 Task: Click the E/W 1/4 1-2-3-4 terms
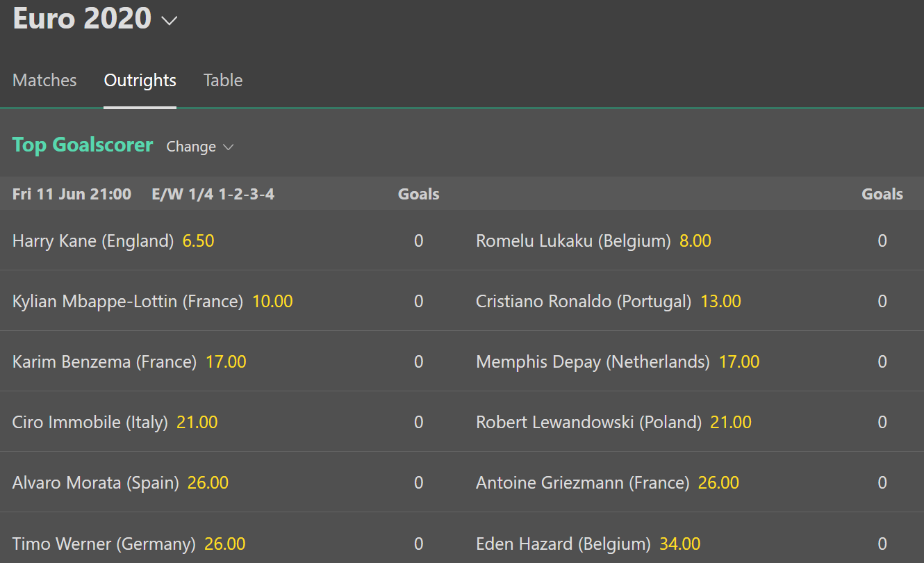(213, 195)
